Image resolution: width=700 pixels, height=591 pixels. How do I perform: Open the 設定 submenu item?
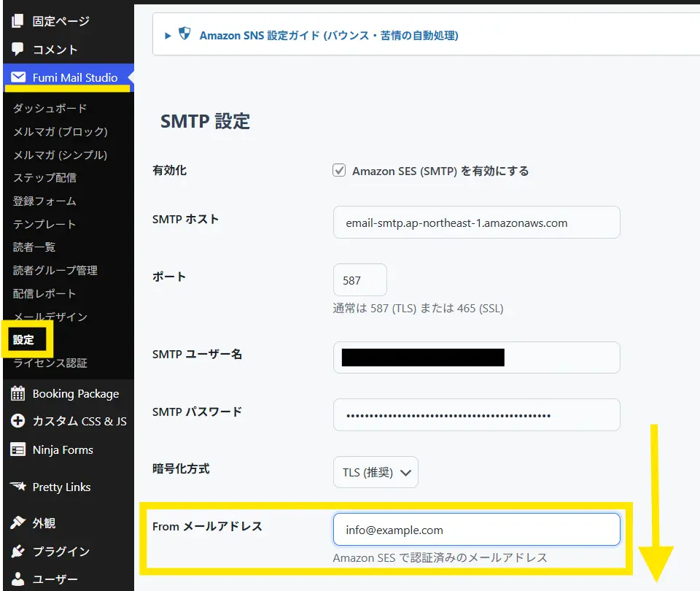point(23,339)
